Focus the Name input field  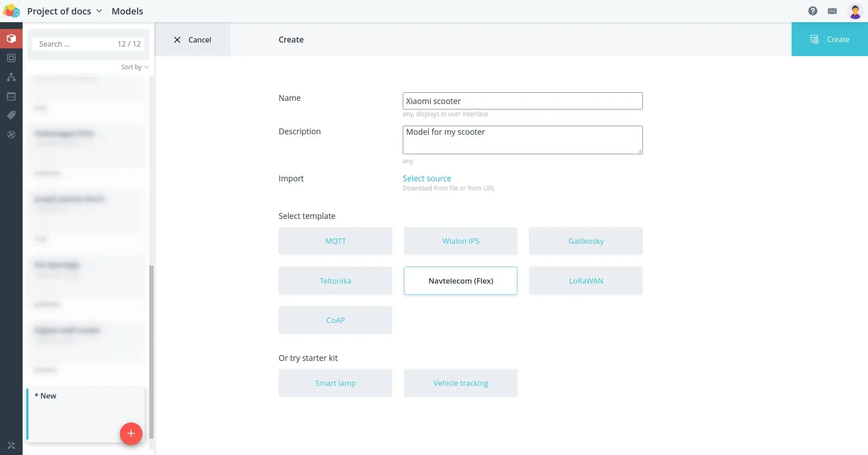pyautogui.click(x=522, y=101)
